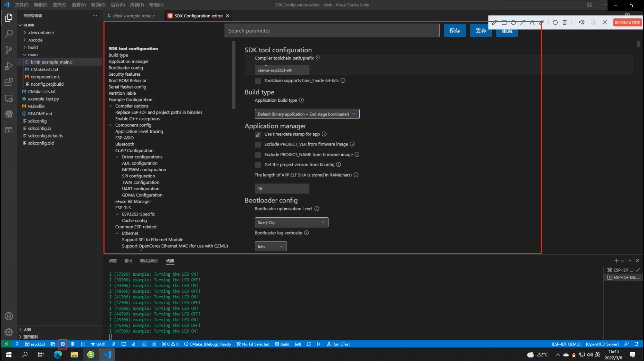
Task: Open the Accounts menu icon
Action: click(9, 316)
